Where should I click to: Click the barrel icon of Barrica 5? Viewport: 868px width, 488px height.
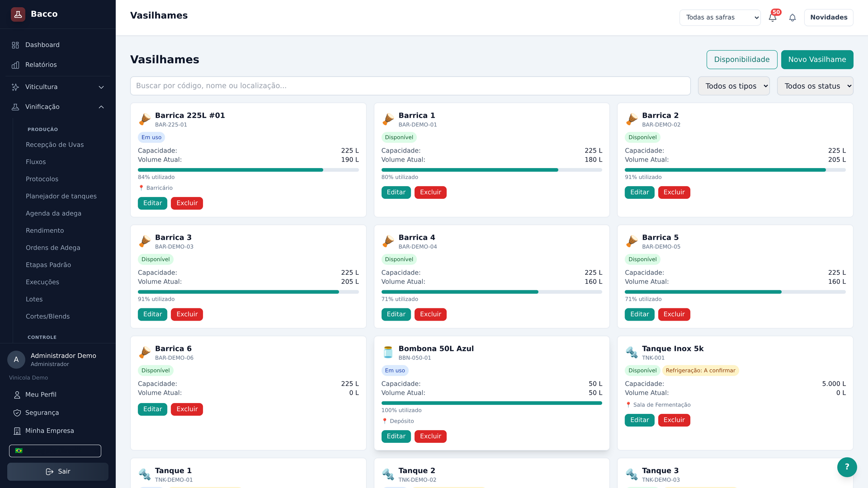(x=631, y=241)
